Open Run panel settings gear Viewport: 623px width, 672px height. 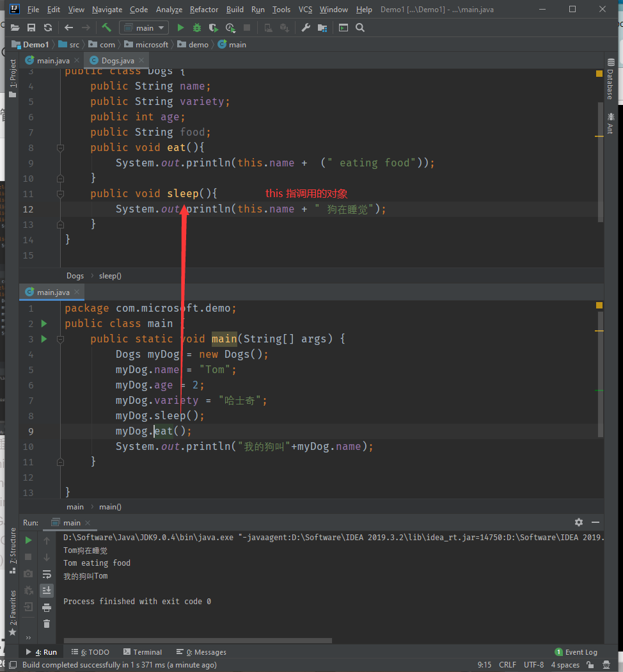pos(579,522)
